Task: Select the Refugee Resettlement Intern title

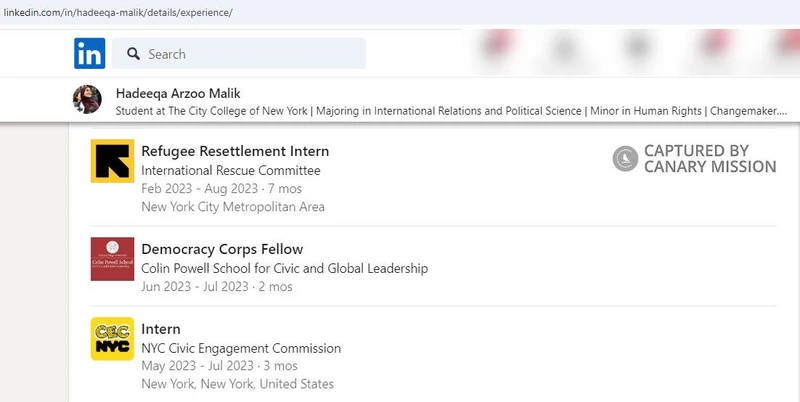Action: (x=235, y=151)
